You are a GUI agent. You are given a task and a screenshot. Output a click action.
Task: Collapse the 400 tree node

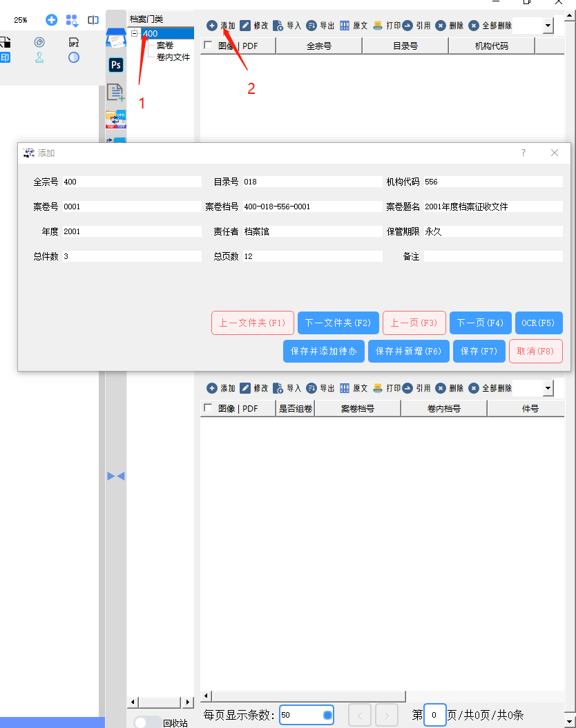[x=135, y=33]
